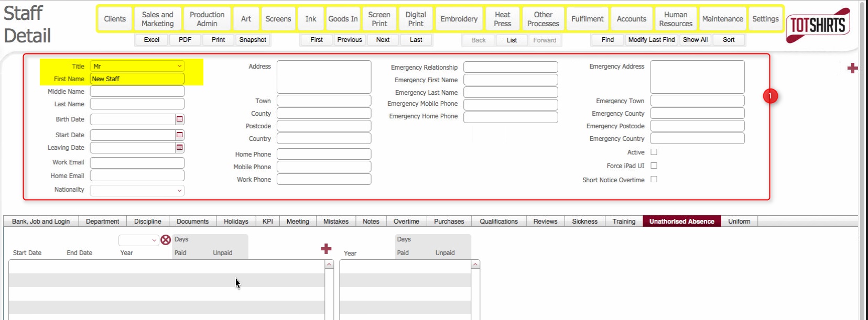Click the plus icon beside holiday list
The image size is (868, 320).
pyautogui.click(x=326, y=249)
